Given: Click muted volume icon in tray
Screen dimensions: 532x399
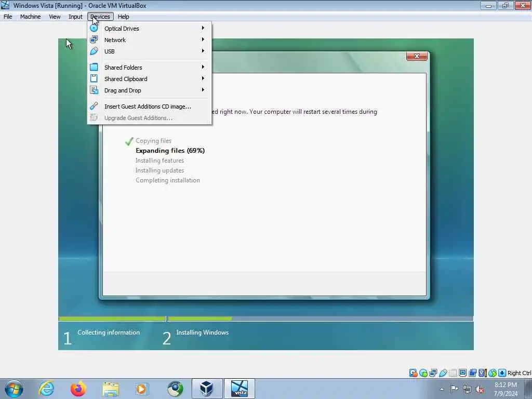Looking at the screenshot, I should point(480,389).
